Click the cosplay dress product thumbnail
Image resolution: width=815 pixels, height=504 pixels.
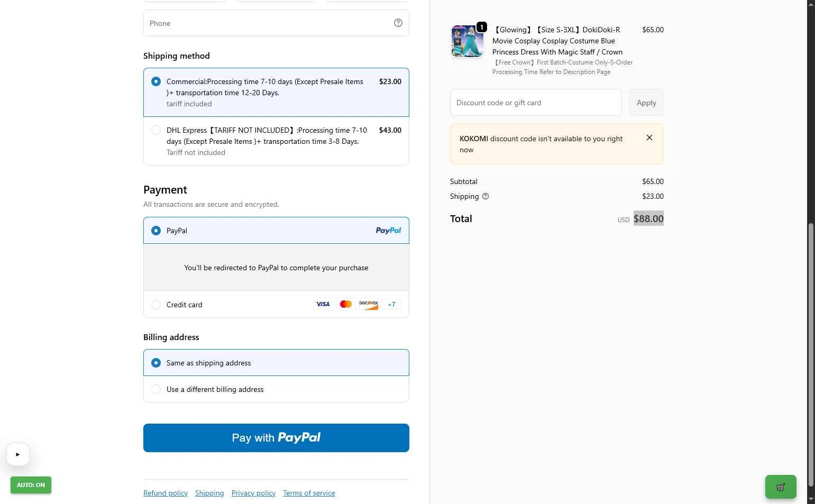tap(468, 41)
